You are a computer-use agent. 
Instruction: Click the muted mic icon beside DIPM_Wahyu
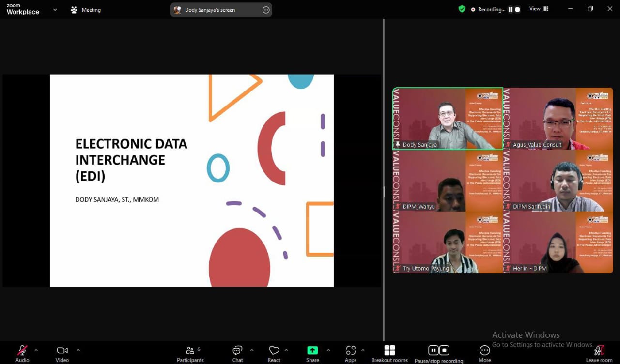click(398, 207)
